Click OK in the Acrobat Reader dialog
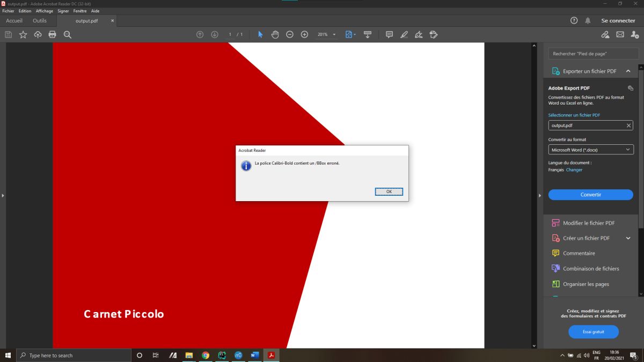 (389, 191)
